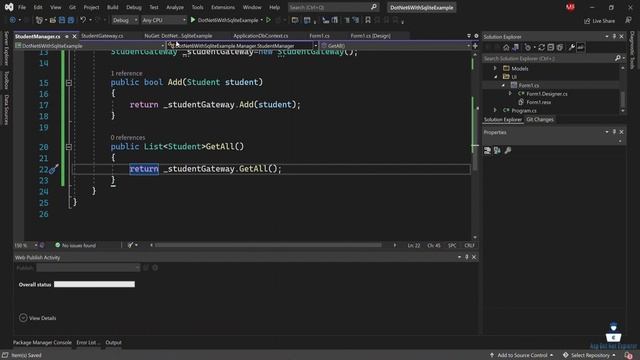Open file icon in main toolbar

pos(53,20)
